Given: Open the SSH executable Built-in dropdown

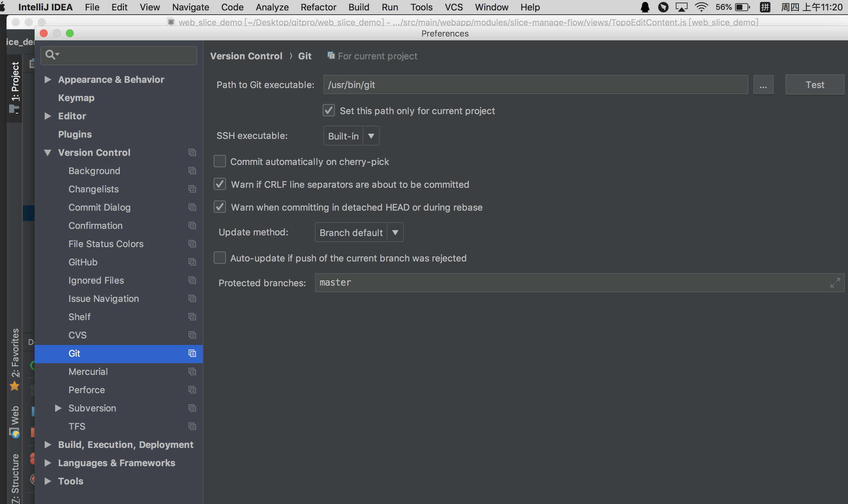Looking at the screenshot, I should pyautogui.click(x=351, y=136).
